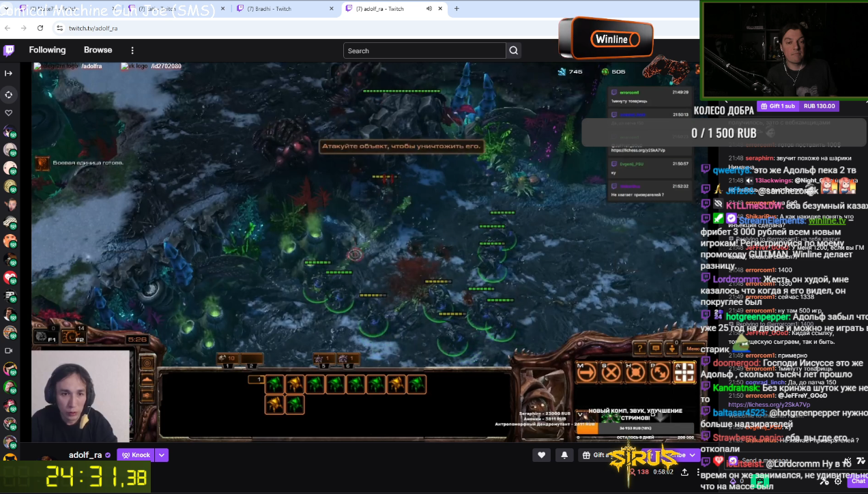868x494 pixels.
Task: View site information icon in address bar
Action: point(59,28)
